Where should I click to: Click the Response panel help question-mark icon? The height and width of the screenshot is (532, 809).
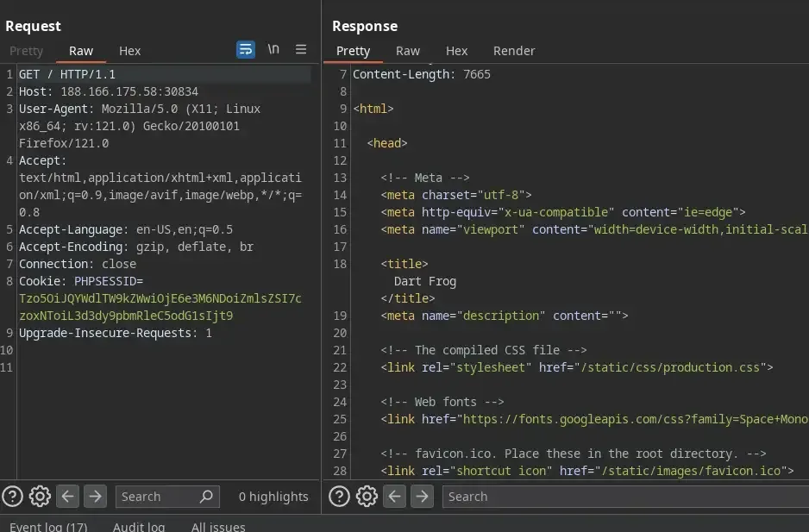pyautogui.click(x=339, y=497)
